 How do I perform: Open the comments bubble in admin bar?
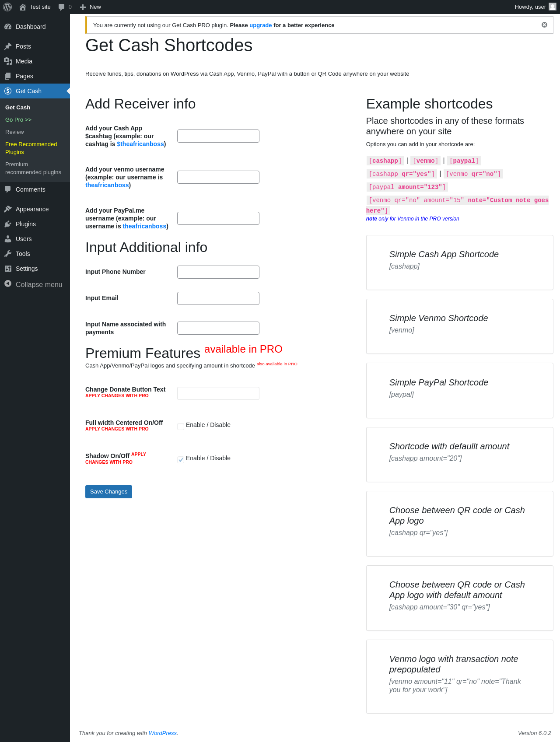[65, 7]
